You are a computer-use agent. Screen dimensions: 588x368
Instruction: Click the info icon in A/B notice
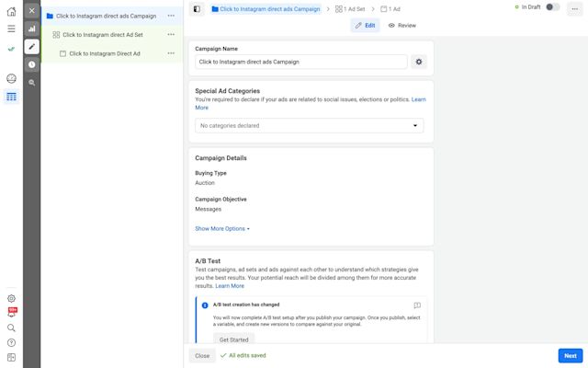(x=205, y=305)
